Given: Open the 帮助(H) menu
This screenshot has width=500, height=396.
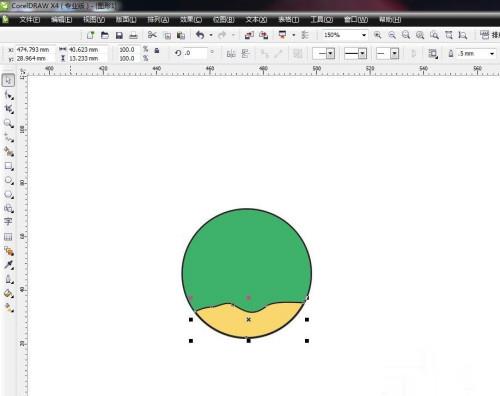Looking at the screenshot, I should 390,20.
